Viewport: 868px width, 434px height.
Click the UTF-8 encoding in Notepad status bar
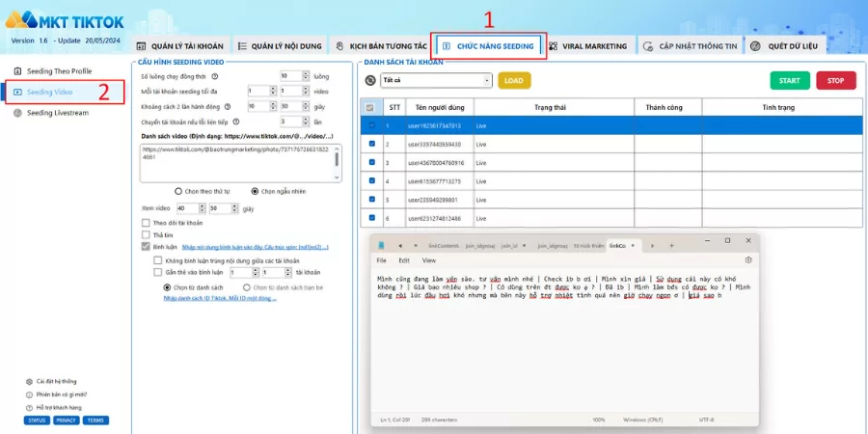coord(708,420)
